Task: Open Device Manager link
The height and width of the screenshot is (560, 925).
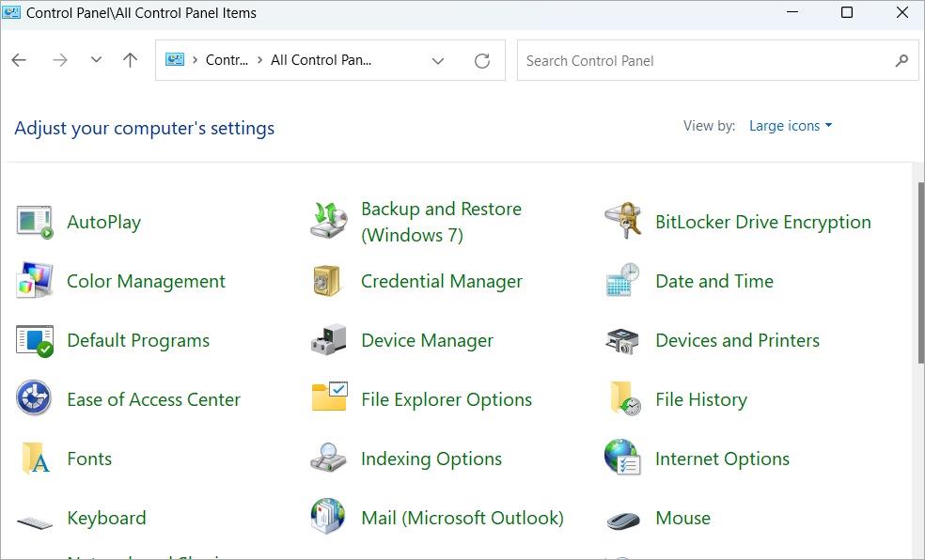Action: tap(427, 341)
